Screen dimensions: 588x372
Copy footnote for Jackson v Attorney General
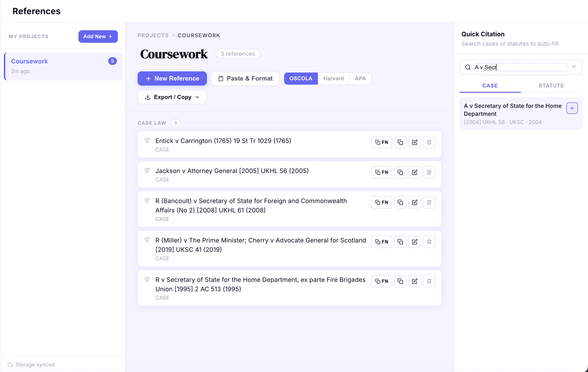tap(381, 172)
